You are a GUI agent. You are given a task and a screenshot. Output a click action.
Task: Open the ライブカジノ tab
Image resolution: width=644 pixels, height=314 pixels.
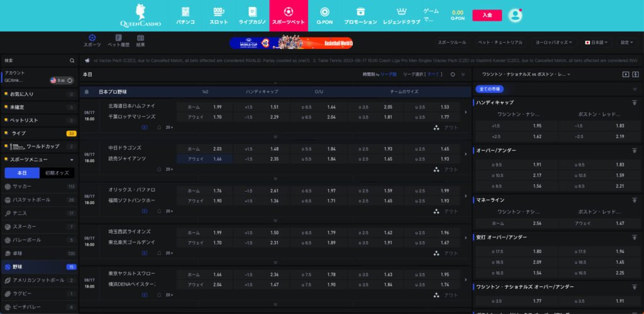click(x=252, y=16)
